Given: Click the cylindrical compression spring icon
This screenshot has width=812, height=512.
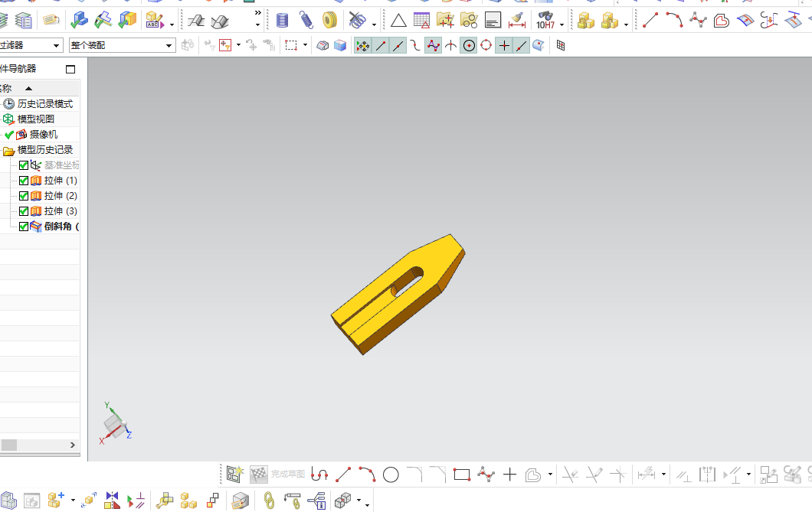Looking at the screenshot, I should (282, 21).
